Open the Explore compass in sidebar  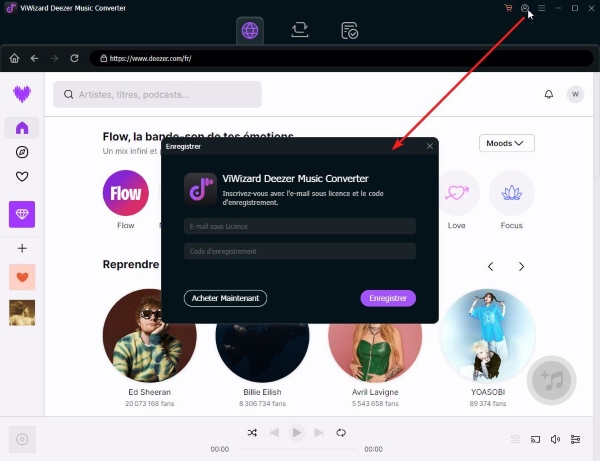22,152
